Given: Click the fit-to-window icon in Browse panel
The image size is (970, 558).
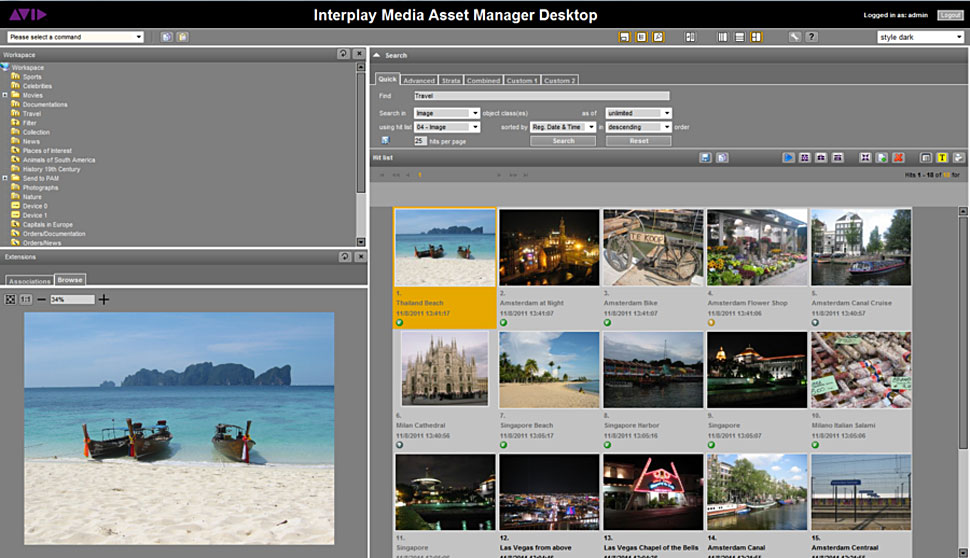Looking at the screenshot, I should 10,299.
